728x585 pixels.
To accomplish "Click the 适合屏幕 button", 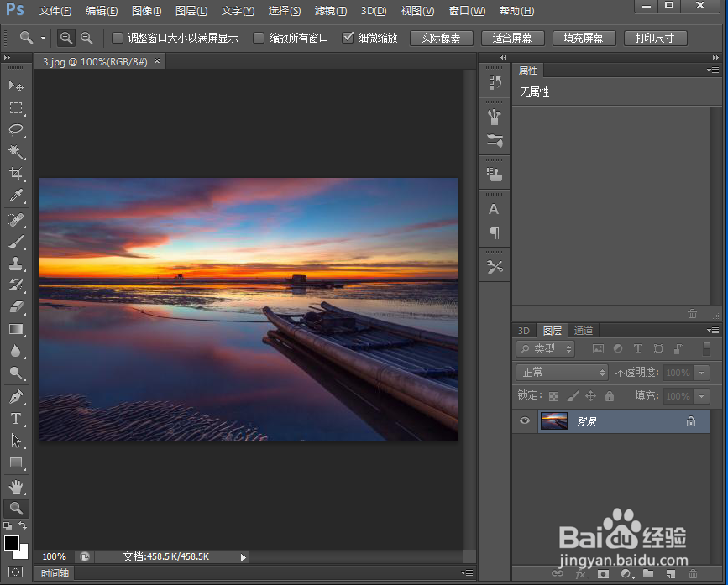I will coord(512,38).
